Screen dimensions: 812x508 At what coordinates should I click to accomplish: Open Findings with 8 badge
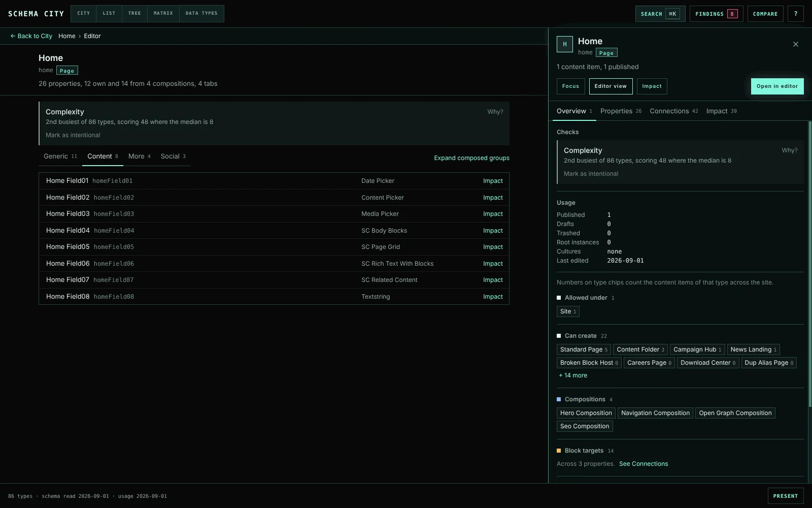(717, 14)
